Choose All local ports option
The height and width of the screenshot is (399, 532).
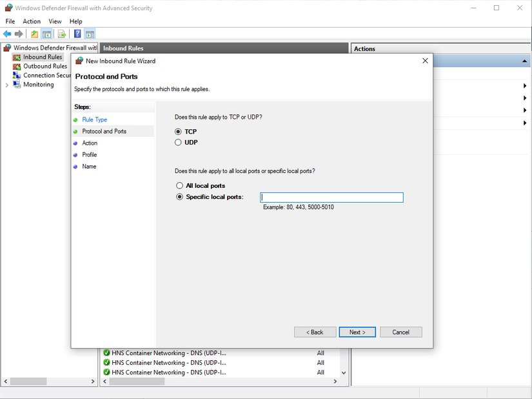[x=179, y=185]
